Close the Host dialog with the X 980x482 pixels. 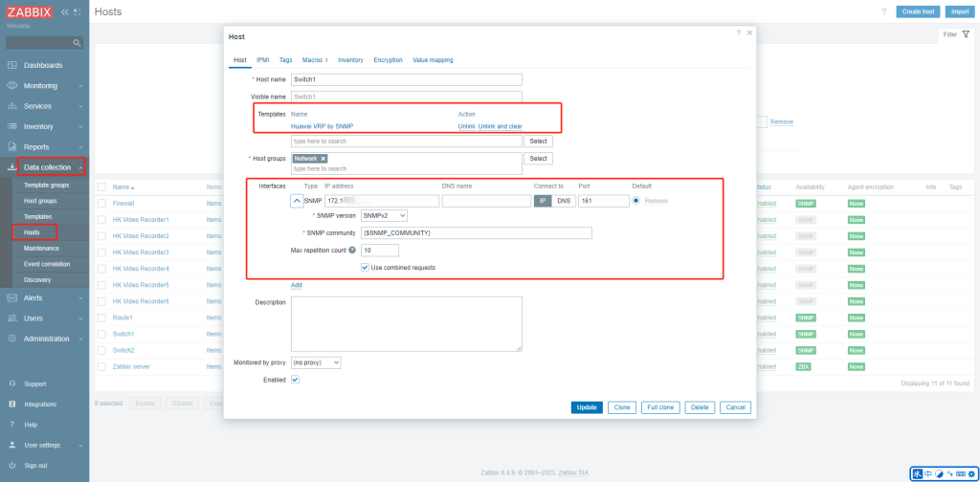[x=749, y=33]
